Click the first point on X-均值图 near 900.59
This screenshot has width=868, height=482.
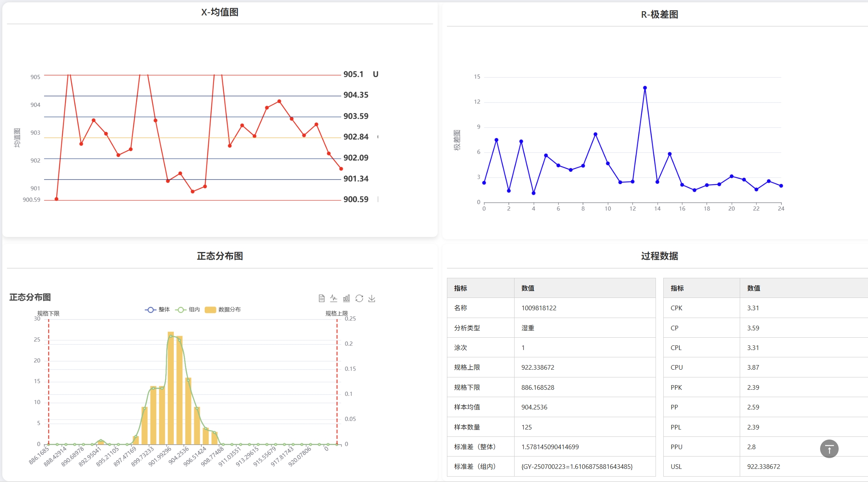click(56, 199)
